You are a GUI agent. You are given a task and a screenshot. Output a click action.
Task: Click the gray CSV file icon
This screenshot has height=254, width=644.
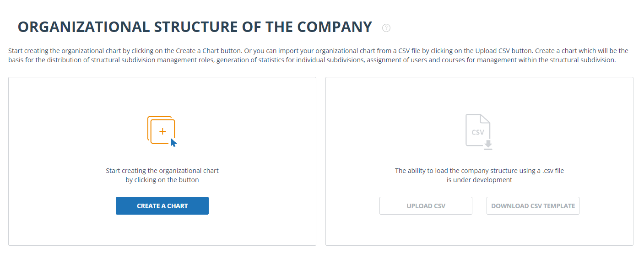click(x=479, y=131)
